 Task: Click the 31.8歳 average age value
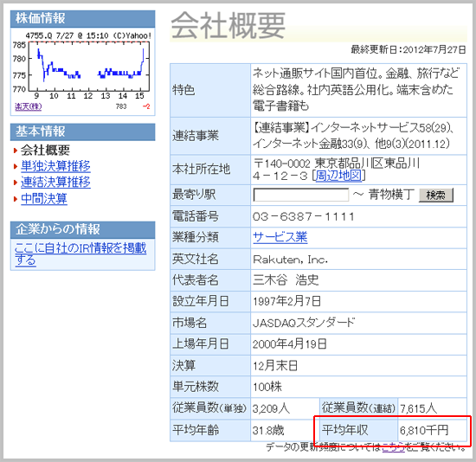point(268,430)
